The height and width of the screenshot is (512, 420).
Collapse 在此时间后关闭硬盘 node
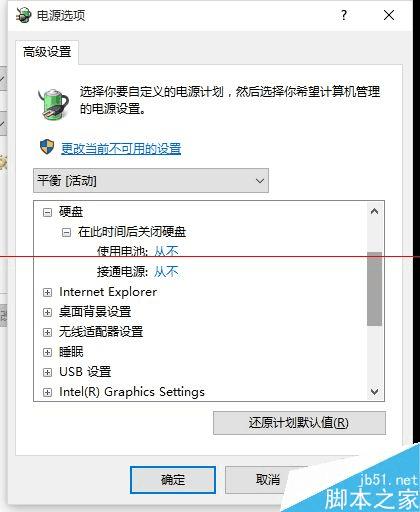pos(66,232)
